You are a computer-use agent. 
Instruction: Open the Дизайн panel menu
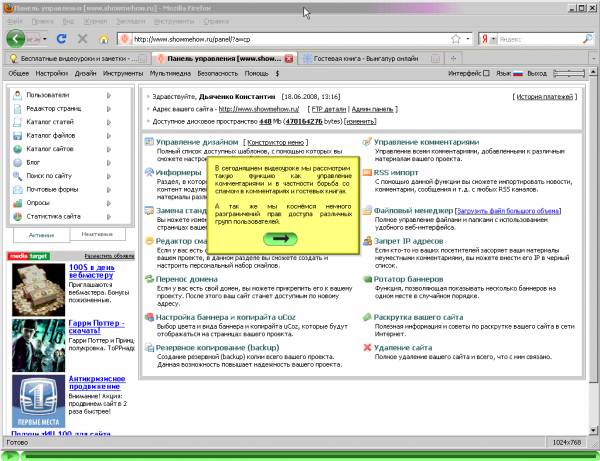[x=85, y=73]
